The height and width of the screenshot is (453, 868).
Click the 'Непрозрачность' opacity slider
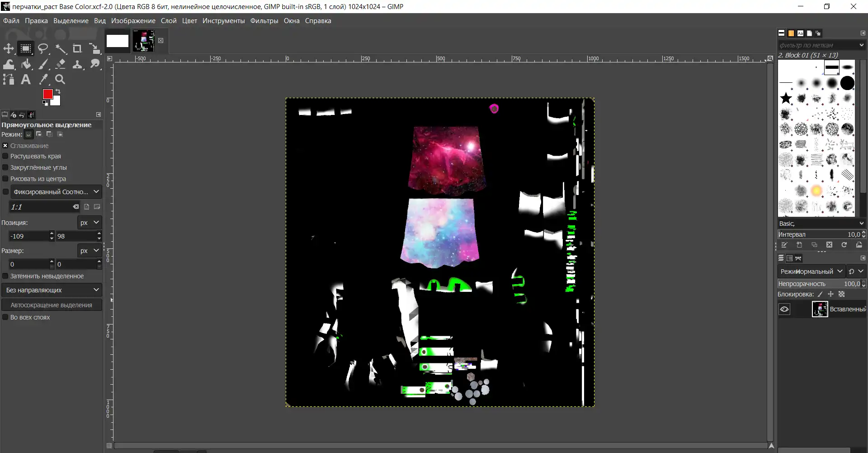[818, 284]
